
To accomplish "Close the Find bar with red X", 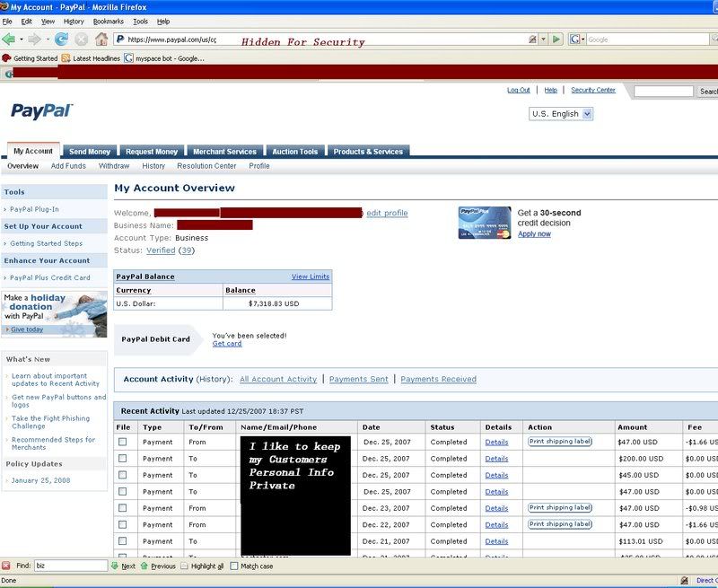I will click(6, 566).
